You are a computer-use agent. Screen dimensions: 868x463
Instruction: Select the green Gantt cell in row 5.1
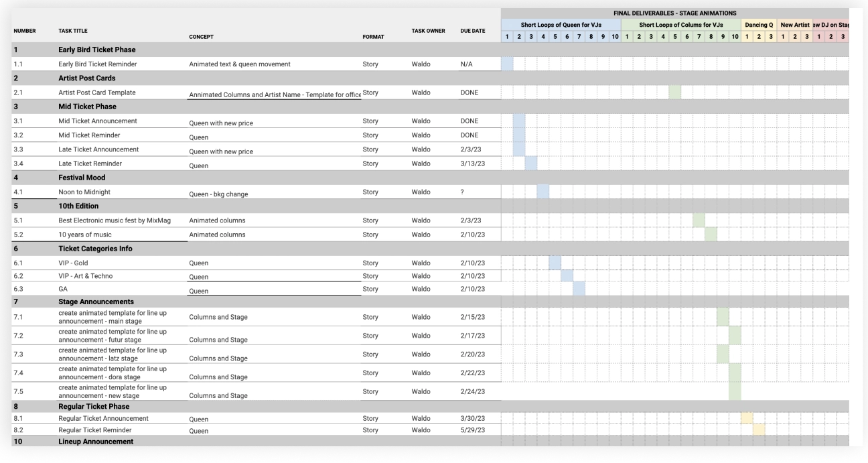(699, 220)
